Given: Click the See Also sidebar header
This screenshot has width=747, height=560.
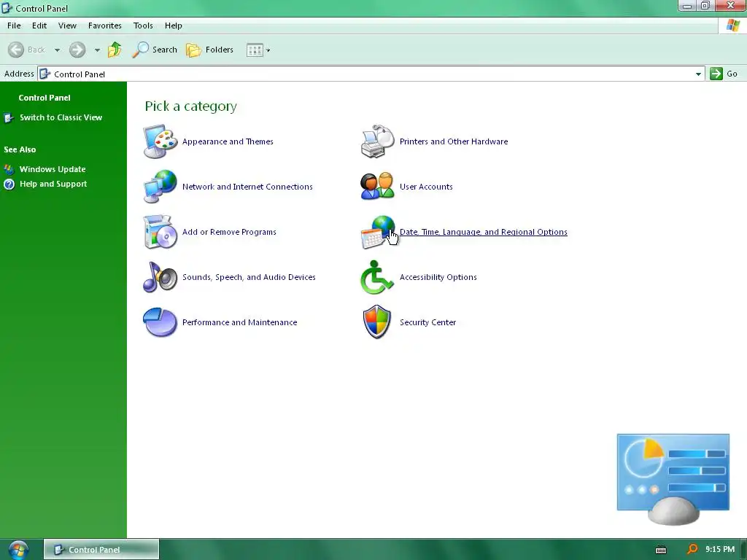Looking at the screenshot, I should 20,149.
